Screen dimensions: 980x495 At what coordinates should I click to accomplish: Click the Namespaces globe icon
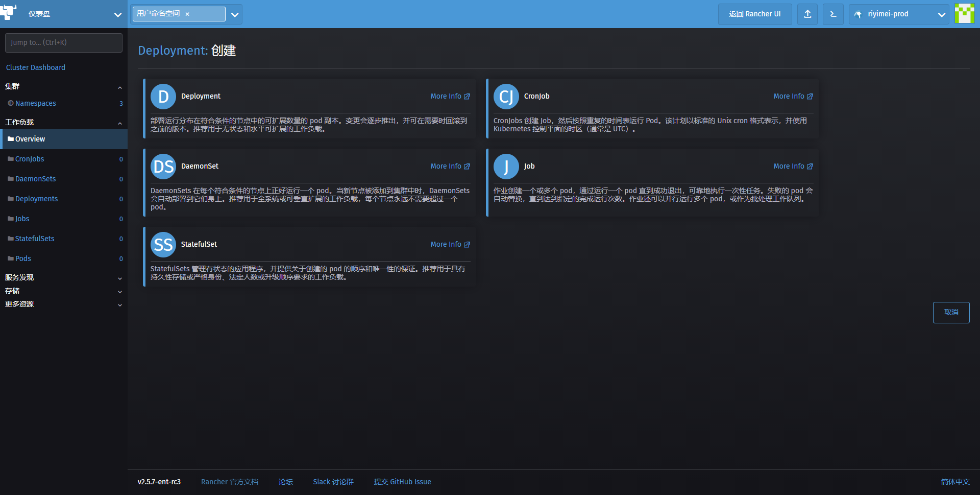(11, 103)
